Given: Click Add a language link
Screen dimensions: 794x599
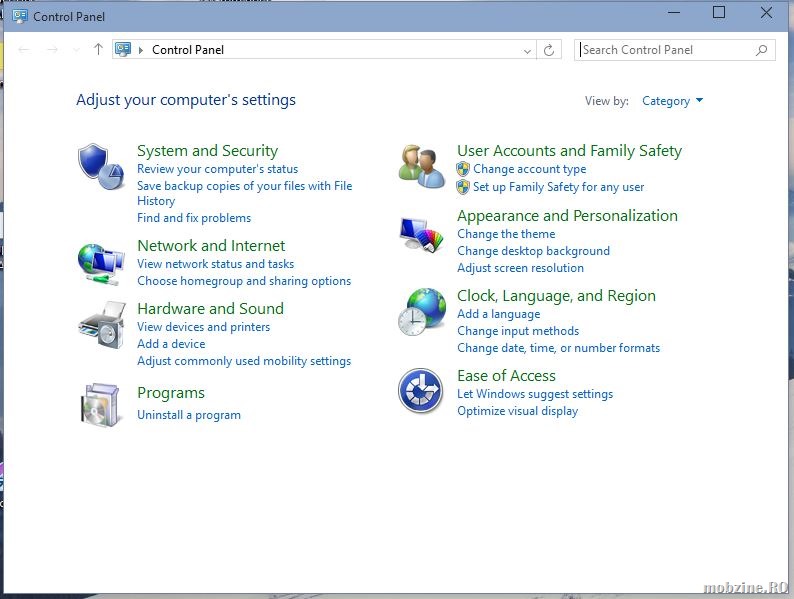Looking at the screenshot, I should (x=499, y=314).
